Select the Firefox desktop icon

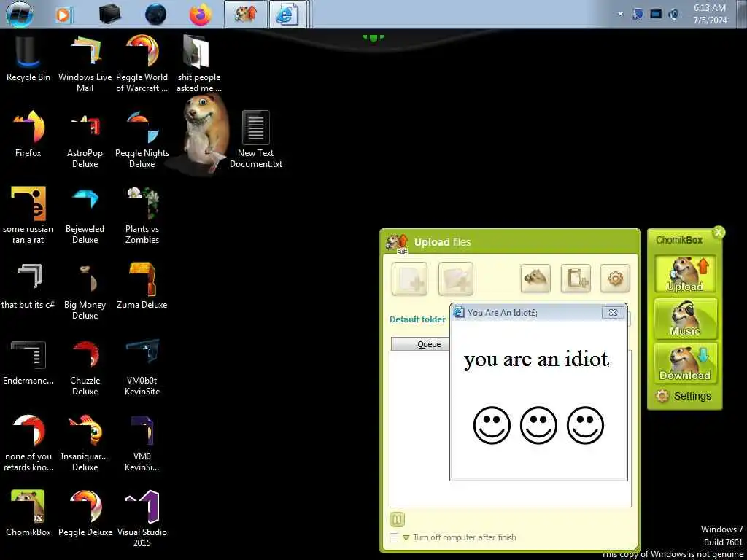[28, 134]
